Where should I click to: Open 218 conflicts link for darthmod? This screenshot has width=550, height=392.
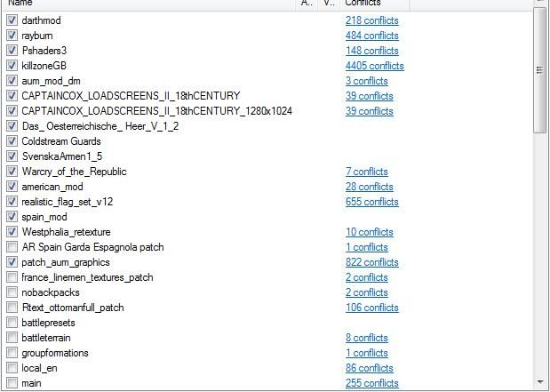tap(371, 20)
